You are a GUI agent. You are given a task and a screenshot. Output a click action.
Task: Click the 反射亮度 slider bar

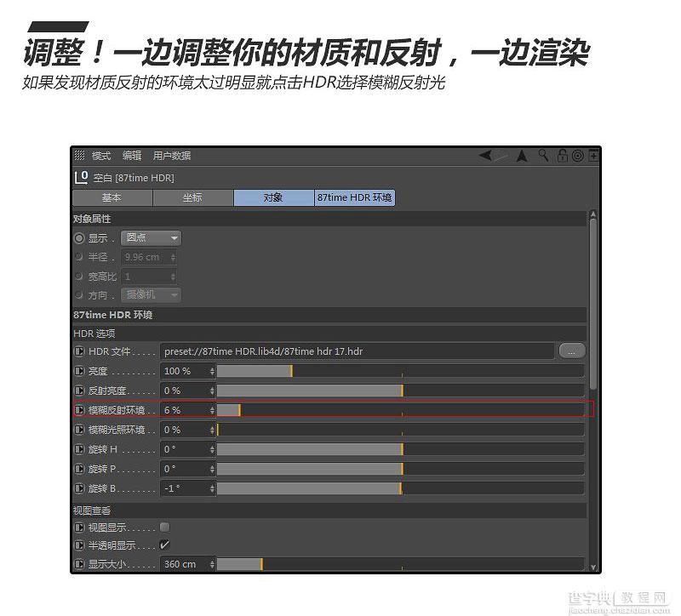point(400,391)
